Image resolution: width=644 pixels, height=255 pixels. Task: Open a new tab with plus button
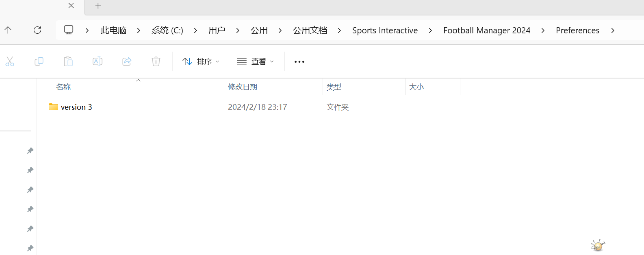click(x=98, y=6)
